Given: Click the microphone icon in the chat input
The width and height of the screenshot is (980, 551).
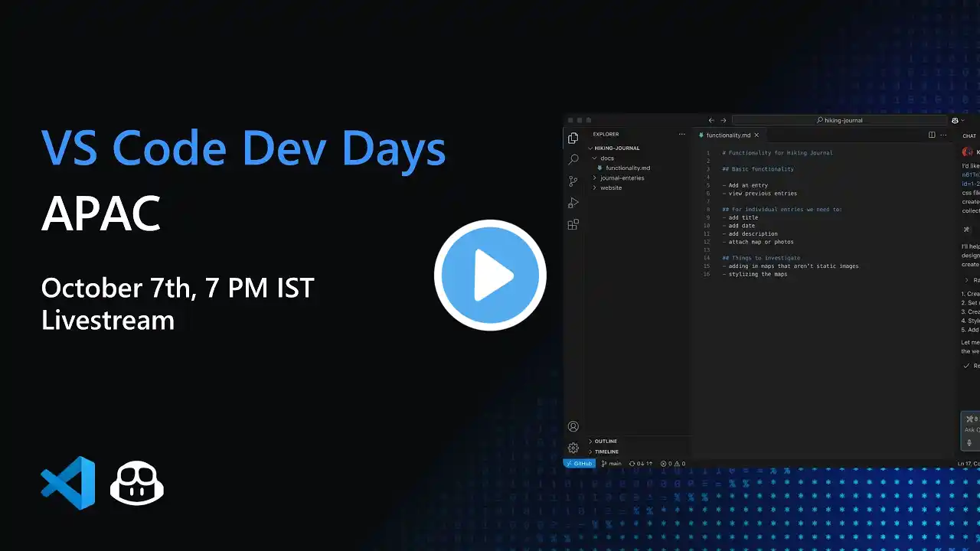Looking at the screenshot, I should (969, 442).
